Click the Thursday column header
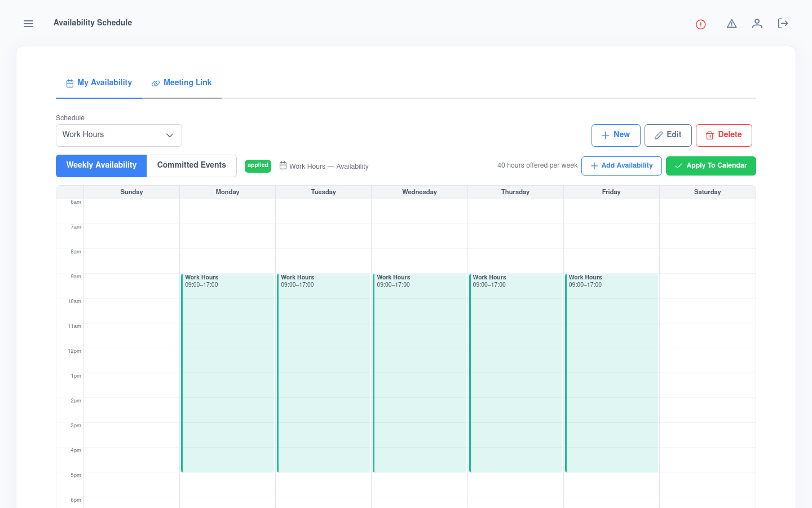This screenshot has width=812, height=508. coord(515,192)
